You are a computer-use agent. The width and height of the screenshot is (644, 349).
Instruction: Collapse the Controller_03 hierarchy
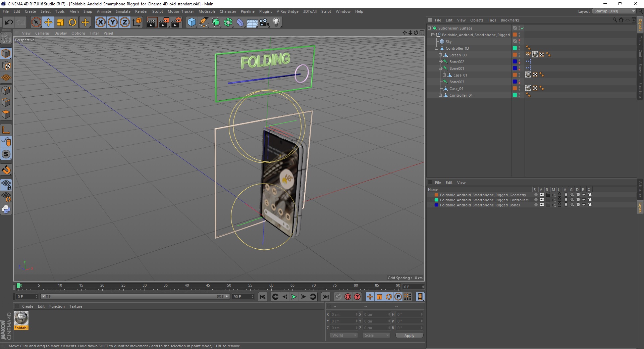coord(437,48)
